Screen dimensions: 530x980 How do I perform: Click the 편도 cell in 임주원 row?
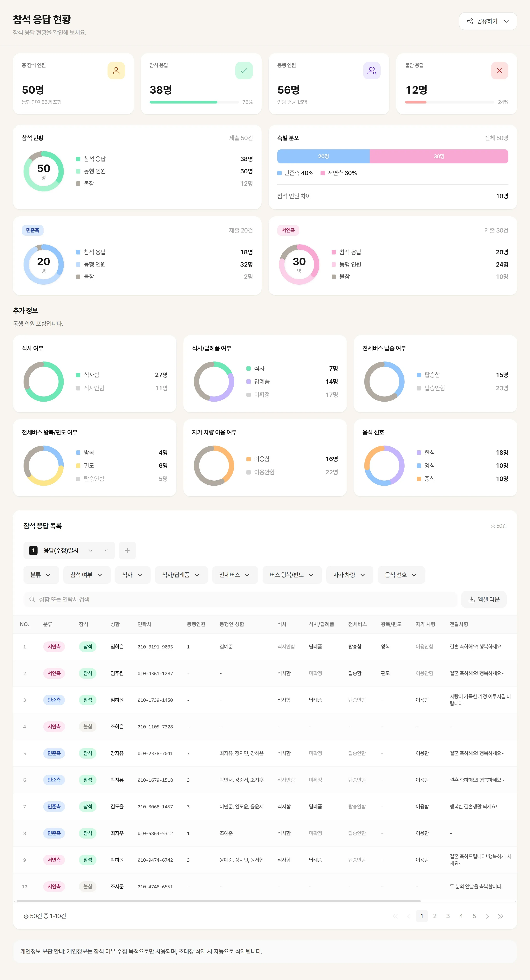385,673
